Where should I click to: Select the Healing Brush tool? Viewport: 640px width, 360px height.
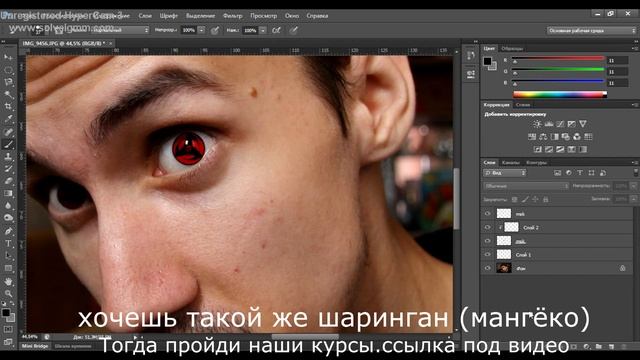tap(8, 132)
